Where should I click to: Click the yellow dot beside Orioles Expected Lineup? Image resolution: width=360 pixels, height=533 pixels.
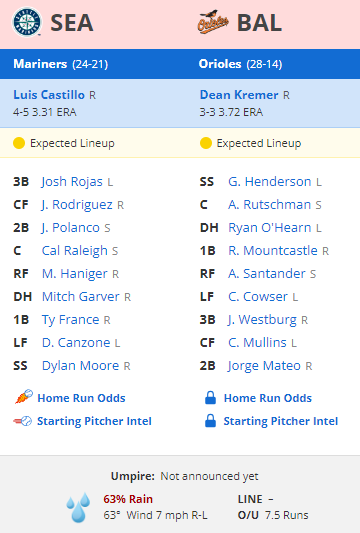pyautogui.click(x=206, y=143)
